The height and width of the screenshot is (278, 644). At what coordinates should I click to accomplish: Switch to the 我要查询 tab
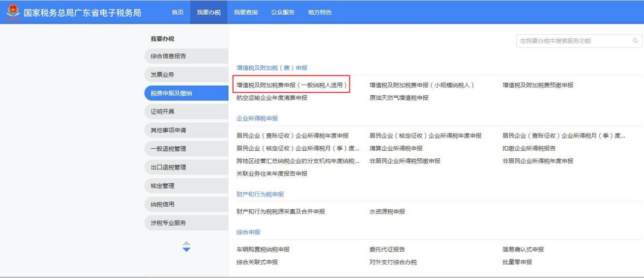(x=245, y=12)
